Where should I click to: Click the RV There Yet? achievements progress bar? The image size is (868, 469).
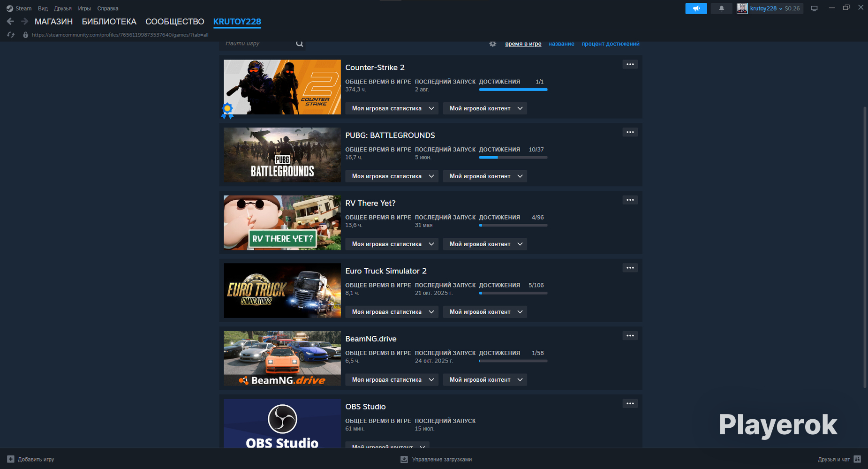coord(513,225)
